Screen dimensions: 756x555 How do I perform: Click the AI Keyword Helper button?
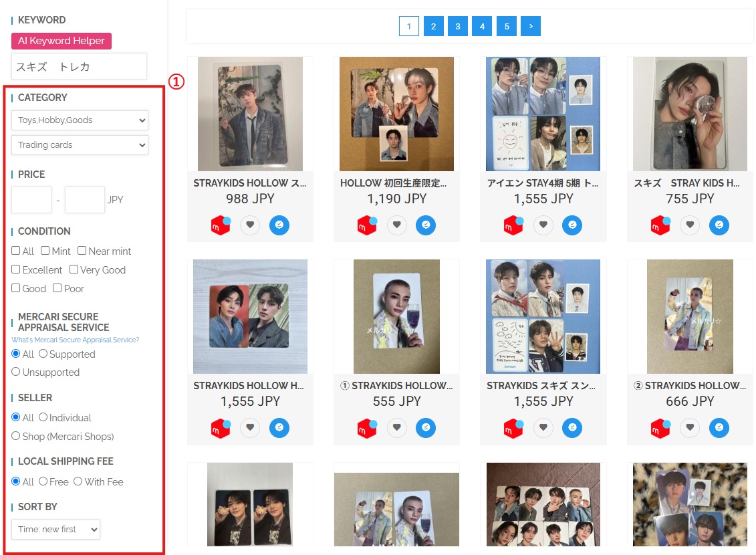pos(61,41)
